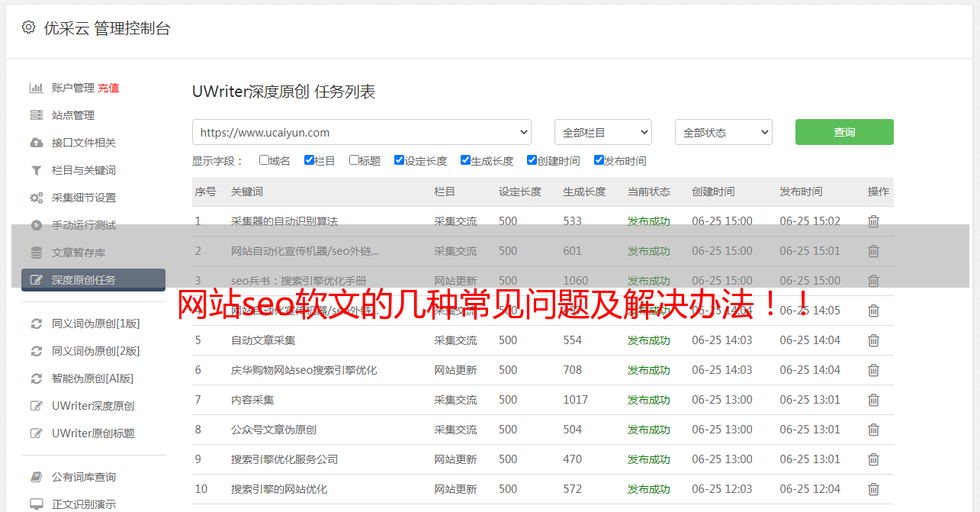980x512 pixels.
Task: Click the edit icon for 深度原创任务
Action: tap(36, 280)
